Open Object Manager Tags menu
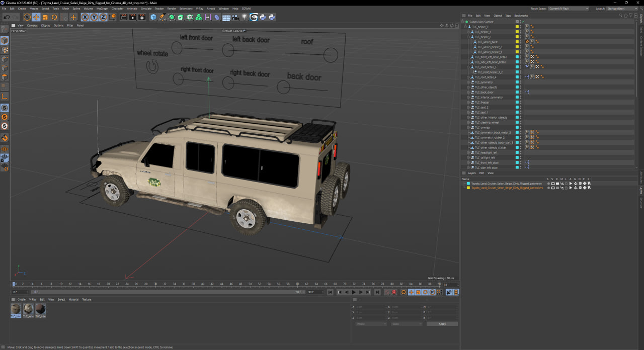Image resolution: width=644 pixels, height=350 pixels. coord(508,16)
